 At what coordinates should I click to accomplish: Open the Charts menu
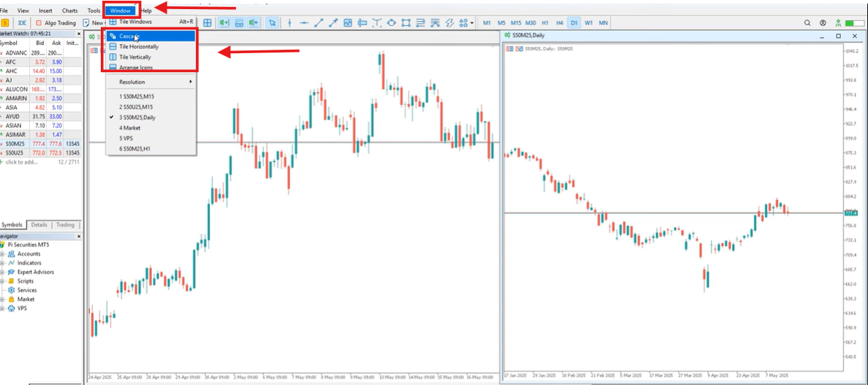(70, 10)
